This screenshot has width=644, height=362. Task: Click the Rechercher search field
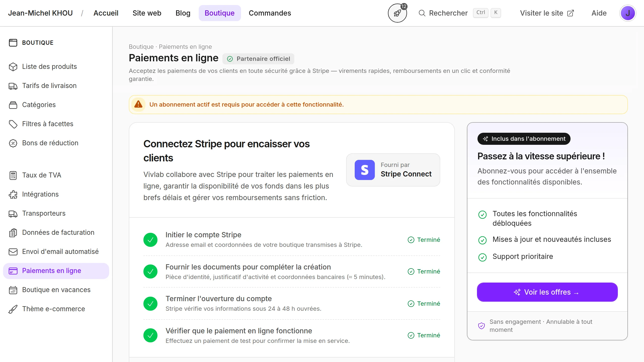(448, 13)
